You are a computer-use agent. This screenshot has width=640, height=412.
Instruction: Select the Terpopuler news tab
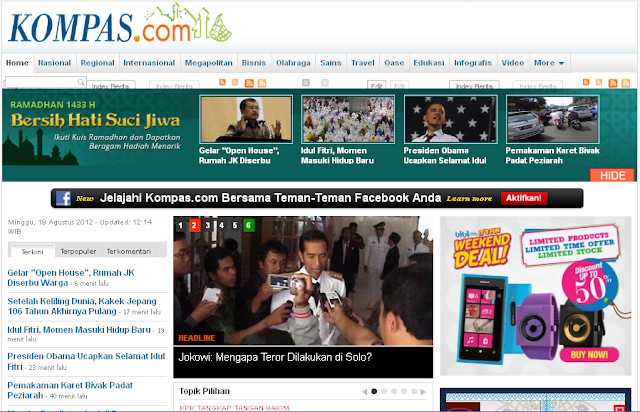point(78,252)
